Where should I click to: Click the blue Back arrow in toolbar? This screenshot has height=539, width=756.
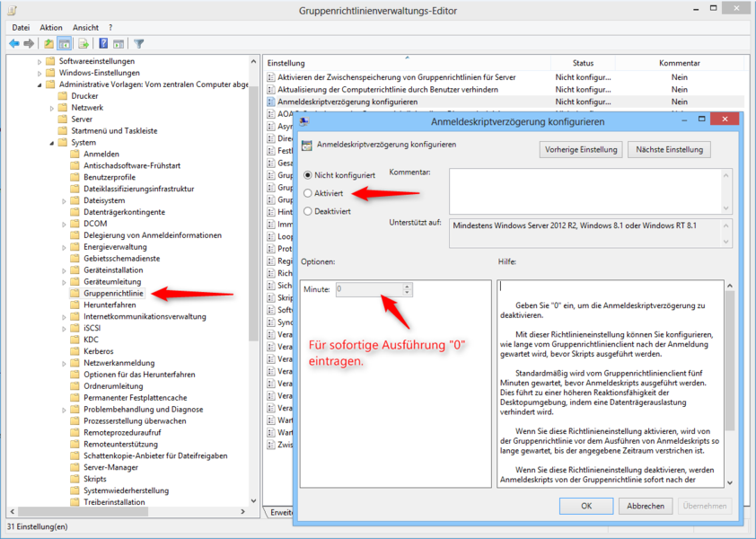point(14,43)
